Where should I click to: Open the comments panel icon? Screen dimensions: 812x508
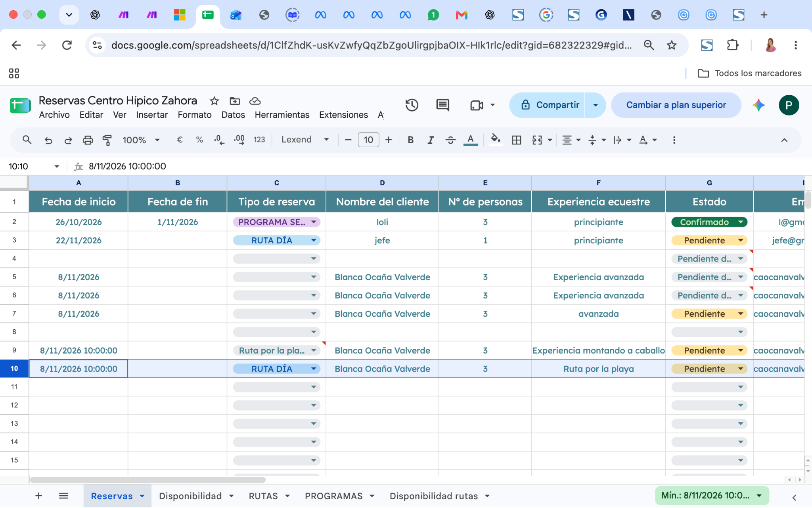pyautogui.click(x=442, y=105)
